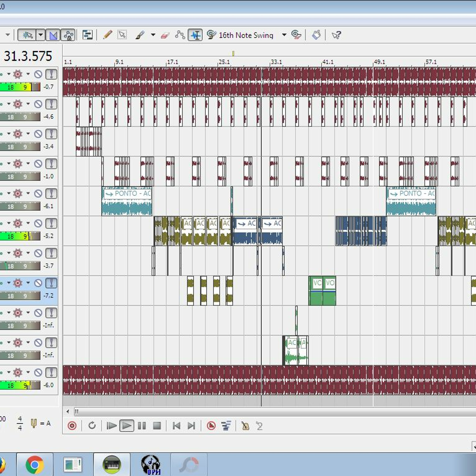
Task: Open the keyboard app in taskbar
Action: point(112,464)
